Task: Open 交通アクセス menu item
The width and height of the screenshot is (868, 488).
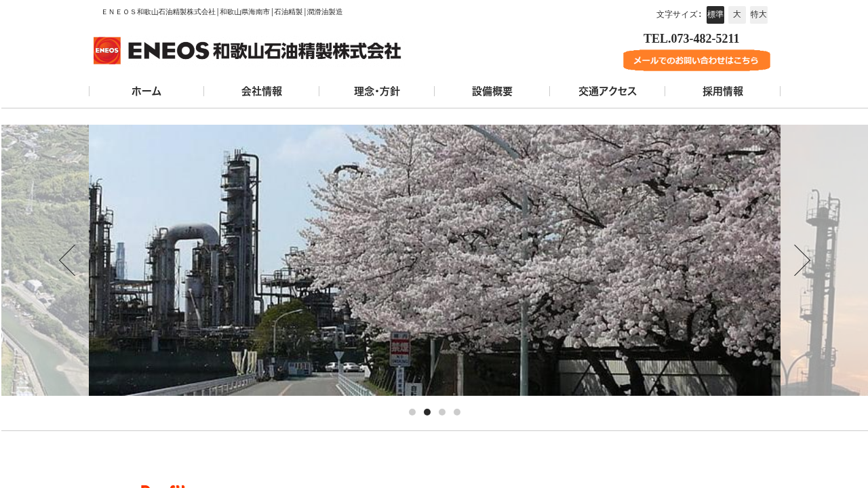Action: click(x=608, y=91)
